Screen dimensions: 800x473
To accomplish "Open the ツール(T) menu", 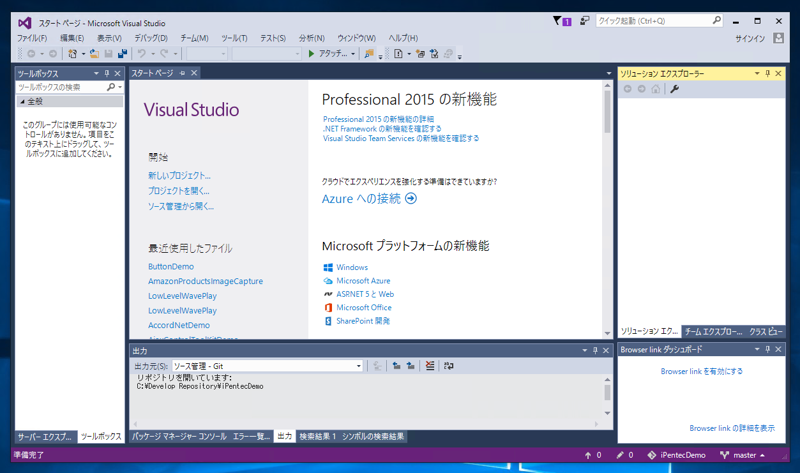I will tap(234, 38).
